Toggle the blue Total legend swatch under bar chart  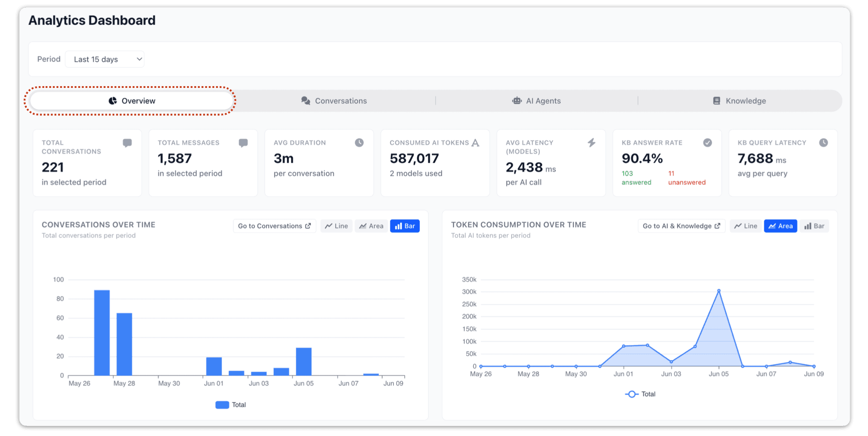click(x=222, y=405)
